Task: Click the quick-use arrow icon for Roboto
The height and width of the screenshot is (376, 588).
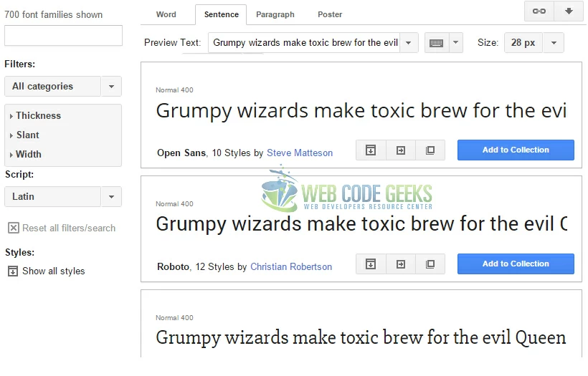Action: pyautogui.click(x=401, y=264)
